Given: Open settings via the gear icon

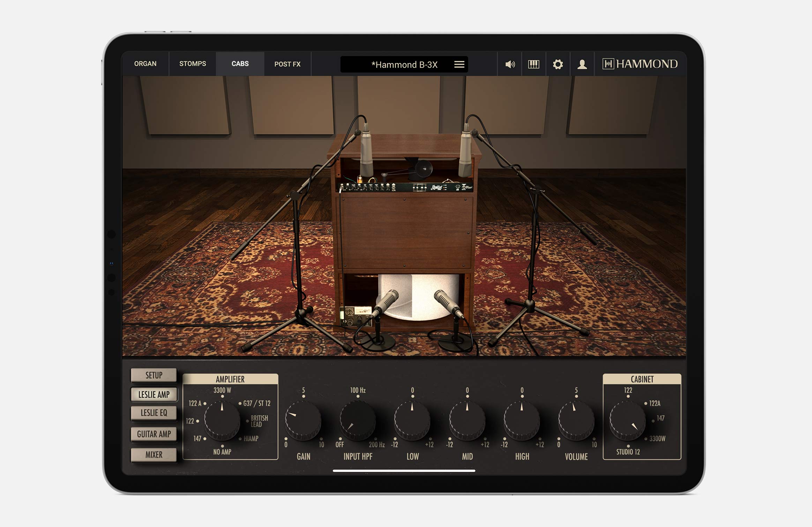Looking at the screenshot, I should (558, 64).
